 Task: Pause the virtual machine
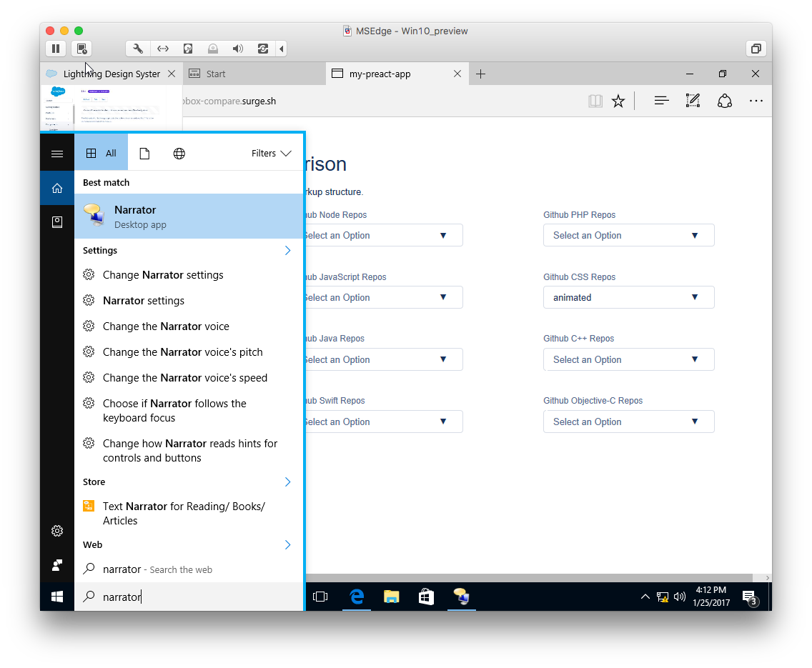coord(56,49)
